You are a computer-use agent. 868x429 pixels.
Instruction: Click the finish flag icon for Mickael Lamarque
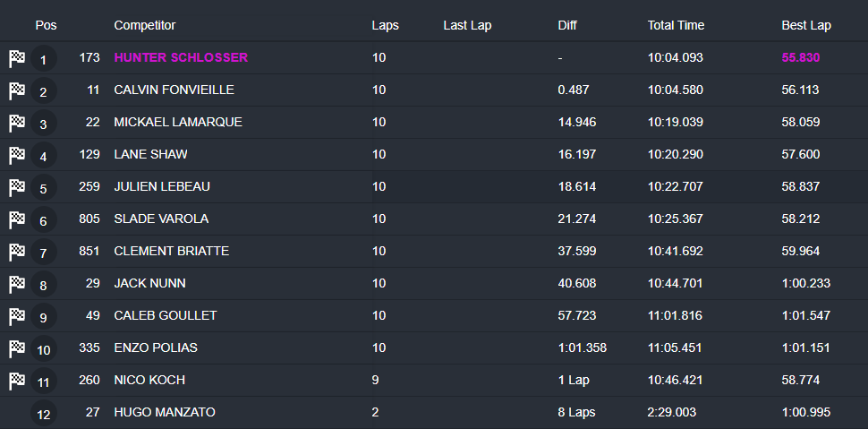(x=16, y=124)
